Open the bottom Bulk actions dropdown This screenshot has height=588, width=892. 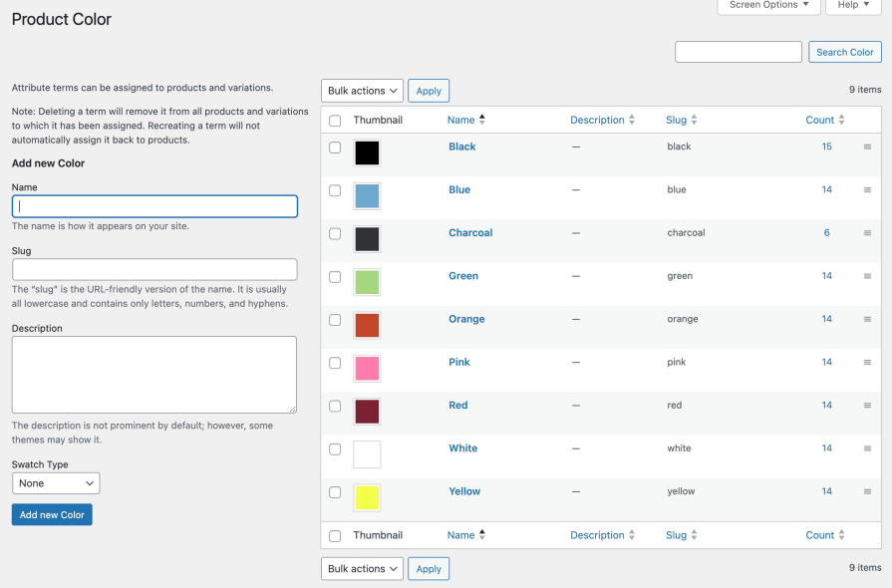pos(362,568)
